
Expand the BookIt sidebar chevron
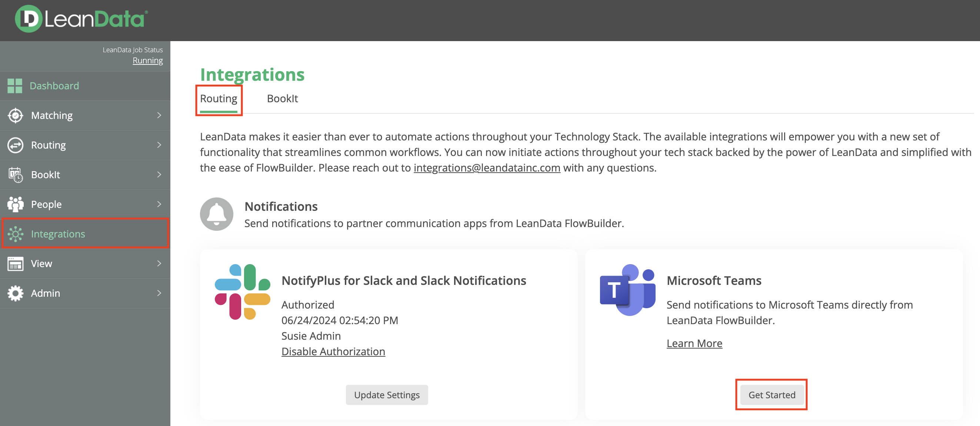click(159, 174)
